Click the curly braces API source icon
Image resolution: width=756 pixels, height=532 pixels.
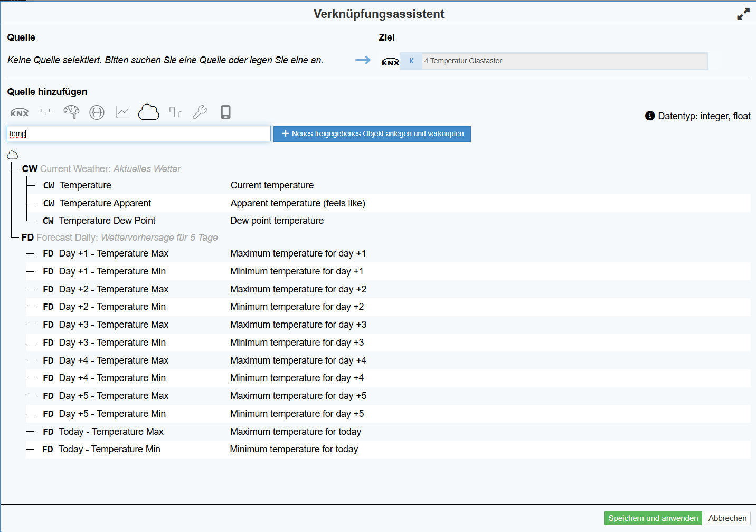[97, 112]
